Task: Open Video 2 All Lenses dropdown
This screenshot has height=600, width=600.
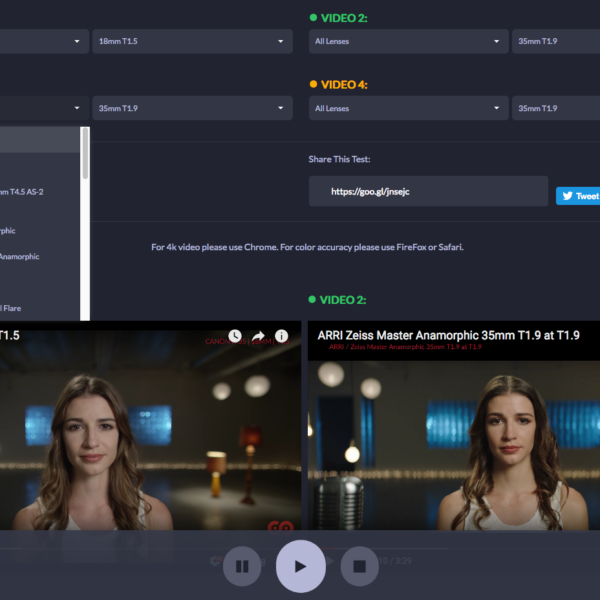Action: [409, 41]
